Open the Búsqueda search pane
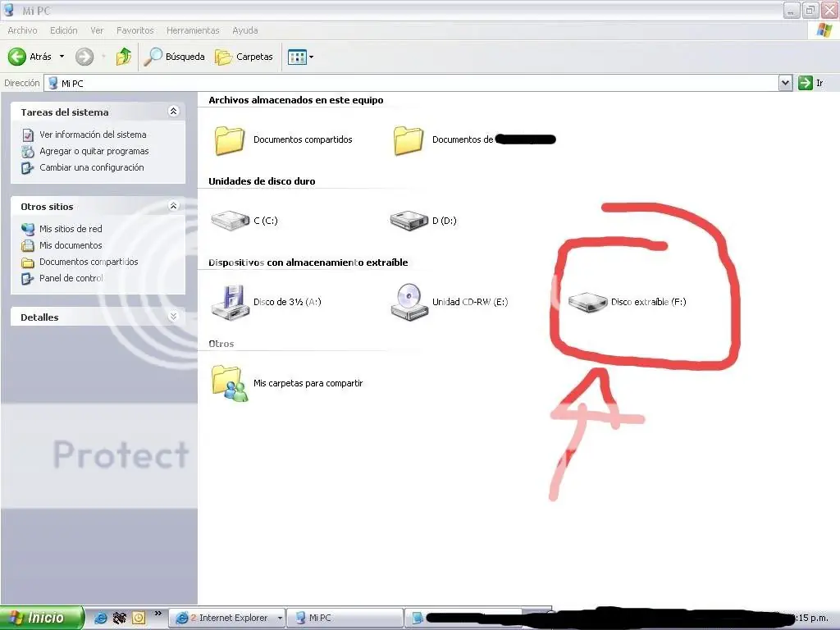 pyautogui.click(x=175, y=57)
